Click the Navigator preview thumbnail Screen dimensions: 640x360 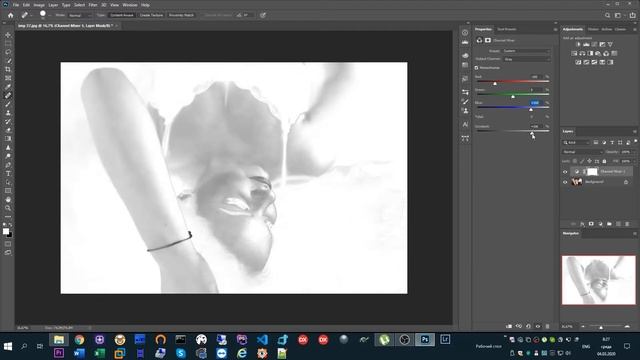599,280
